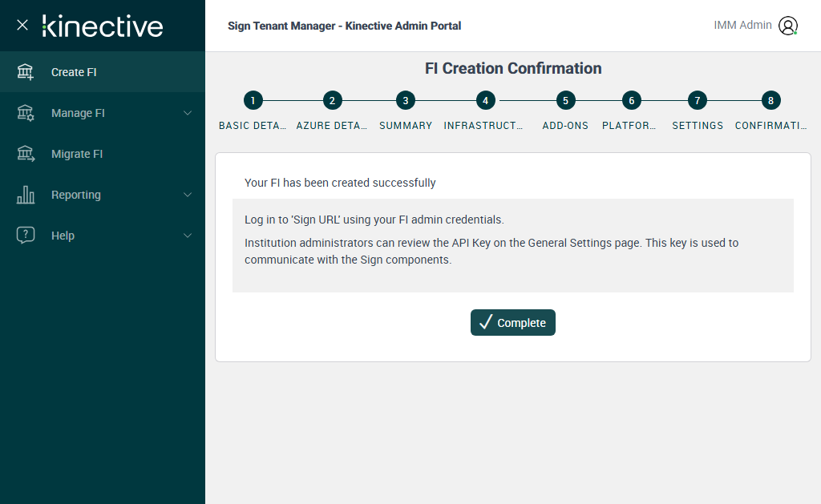Select Migrate FI in the sidebar
This screenshot has width=821, height=504.
coord(103,153)
